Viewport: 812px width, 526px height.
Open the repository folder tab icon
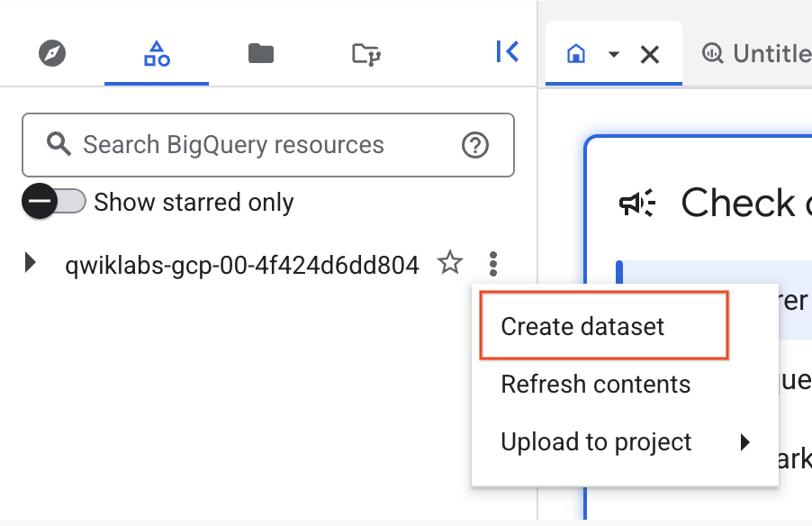366,54
